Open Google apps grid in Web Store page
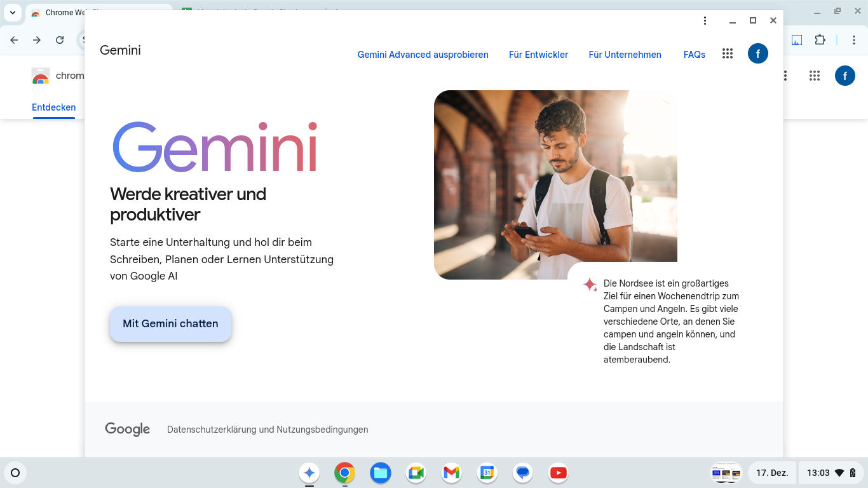Screen dimensions: 868x488 point(815,76)
